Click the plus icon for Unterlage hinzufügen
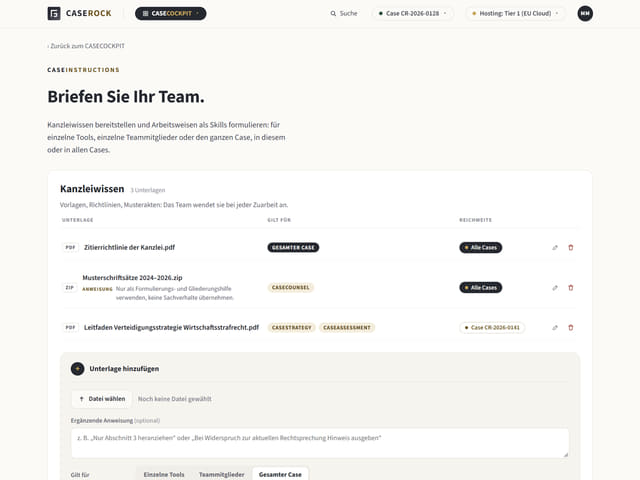Image resolution: width=640 pixels, height=480 pixels. click(x=78, y=369)
